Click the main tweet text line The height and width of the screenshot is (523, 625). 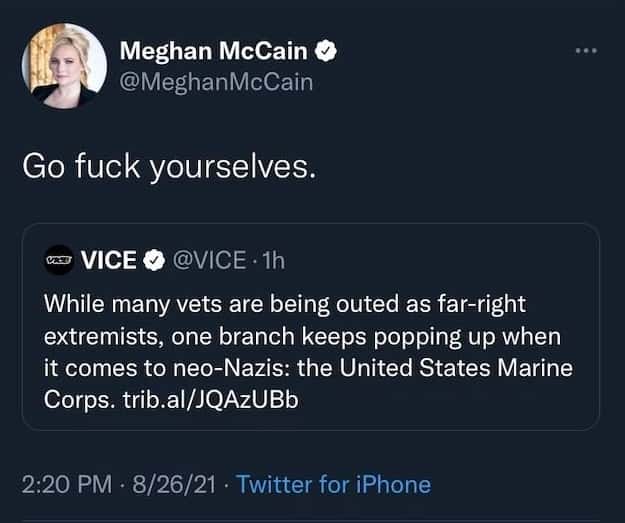point(169,167)
